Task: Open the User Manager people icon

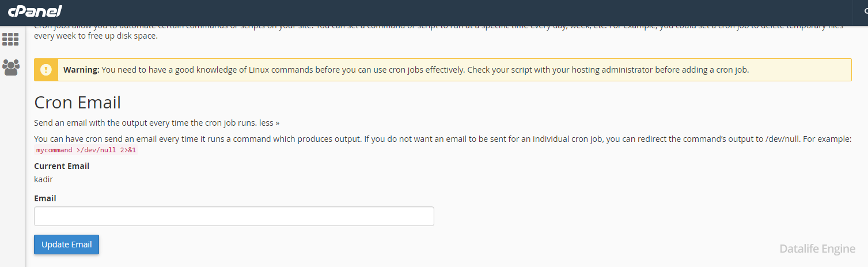Action: (10, 67)
